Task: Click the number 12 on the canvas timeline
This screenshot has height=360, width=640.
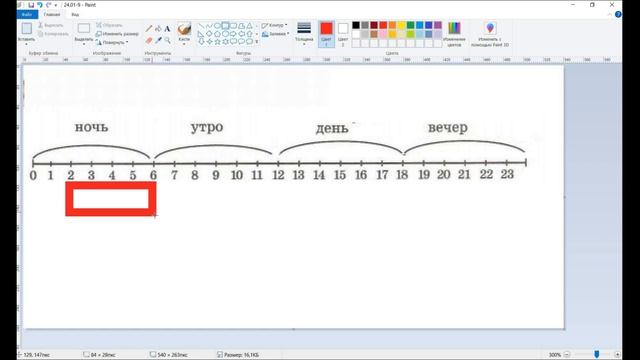Action: pyautogui.click(x=278, y=175)
